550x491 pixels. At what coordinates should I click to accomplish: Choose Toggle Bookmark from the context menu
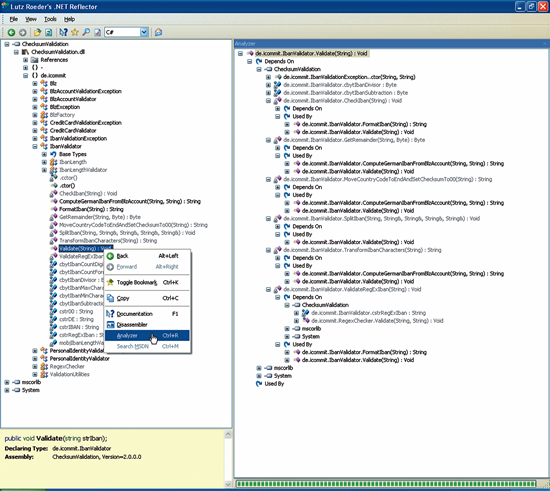(147, 282)
